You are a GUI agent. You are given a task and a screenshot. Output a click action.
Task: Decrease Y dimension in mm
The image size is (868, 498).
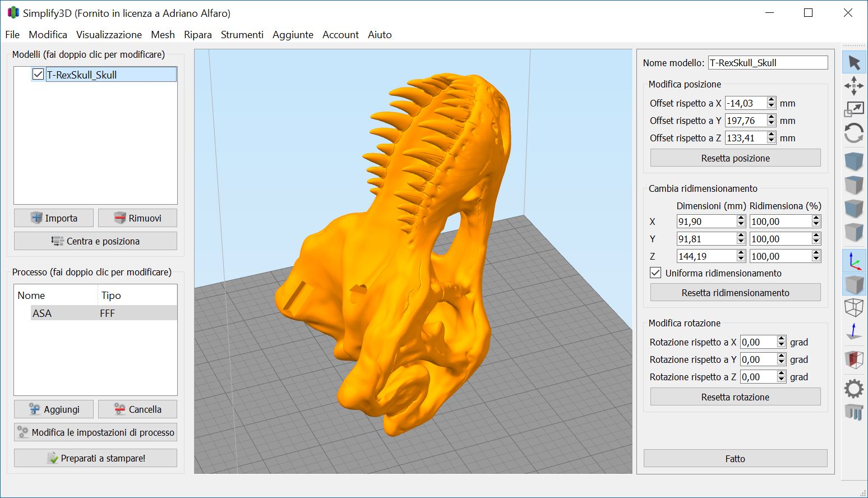(x=741, y=242)
